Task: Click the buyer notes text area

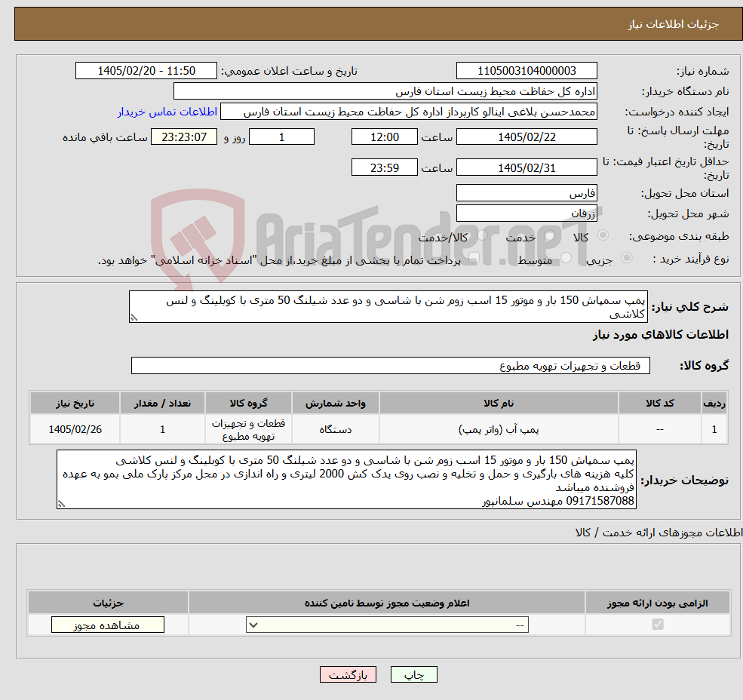Action: tap(346, 480)
